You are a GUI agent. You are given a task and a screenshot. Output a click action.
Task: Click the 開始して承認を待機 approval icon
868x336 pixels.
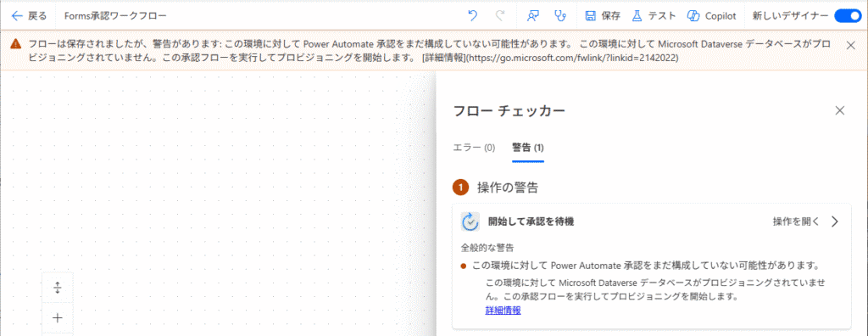tap(470, 221)
